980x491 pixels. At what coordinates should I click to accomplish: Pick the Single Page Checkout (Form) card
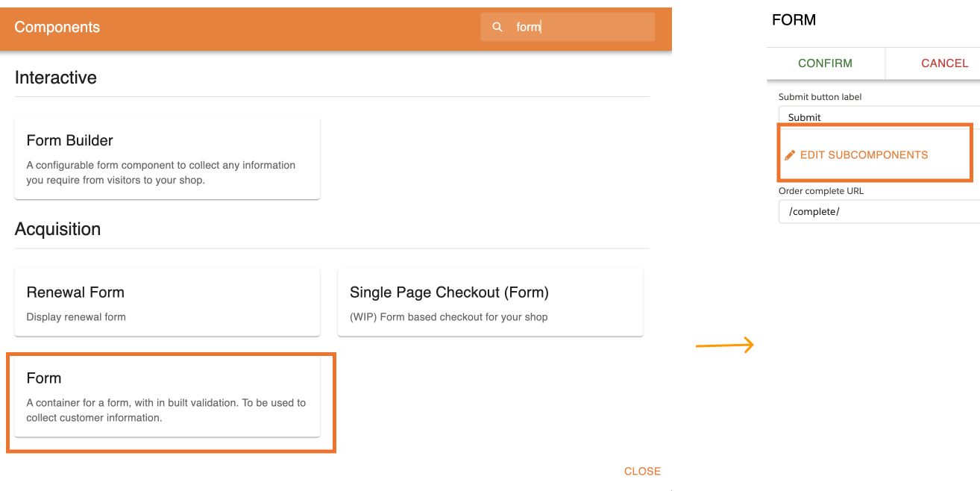490,302
